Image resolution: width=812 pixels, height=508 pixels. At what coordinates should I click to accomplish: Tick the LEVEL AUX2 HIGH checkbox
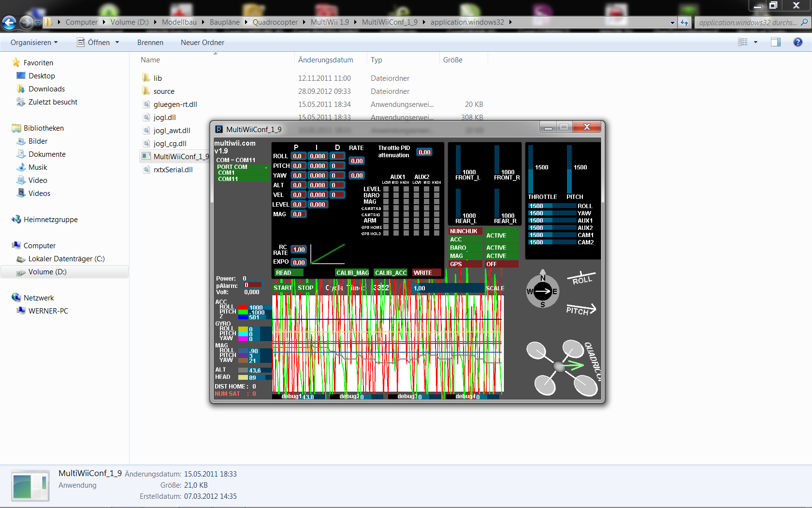click(436, 189)
